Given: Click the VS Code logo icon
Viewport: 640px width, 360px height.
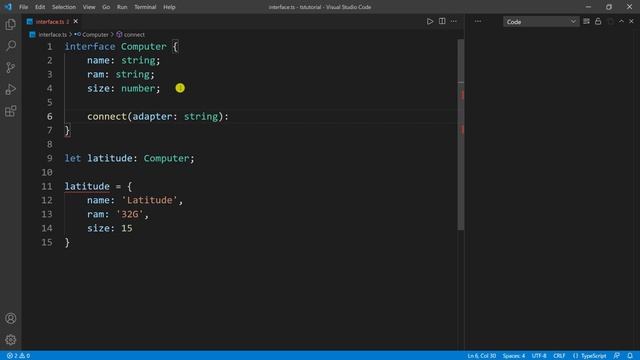Looking at the screenshot, I should coord(8,7).
